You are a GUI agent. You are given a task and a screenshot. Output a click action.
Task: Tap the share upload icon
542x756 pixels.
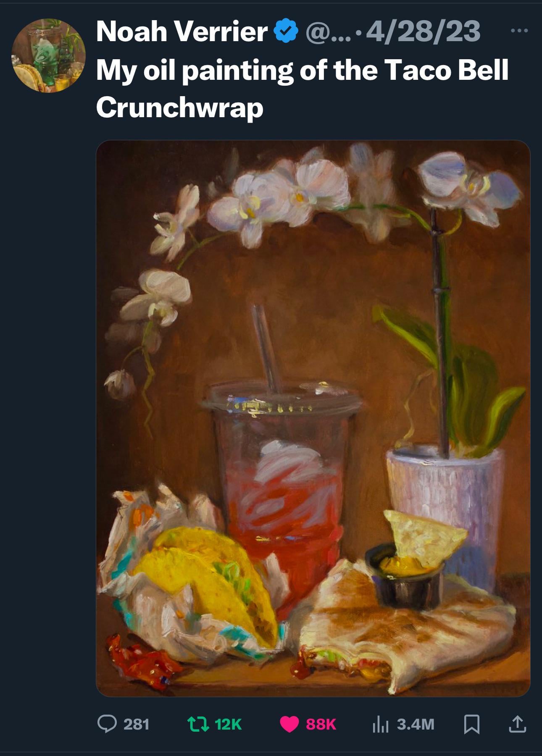pos(517,724)
